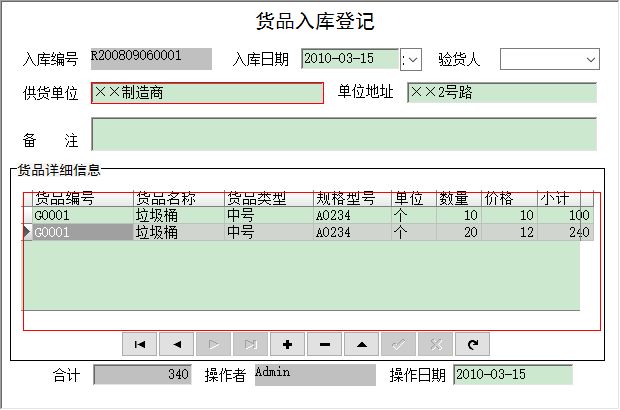Viewport: 620px width, 410px height.
Task: Click the 入库日期 field showing 2010-03-15
Action: point(350,59)
